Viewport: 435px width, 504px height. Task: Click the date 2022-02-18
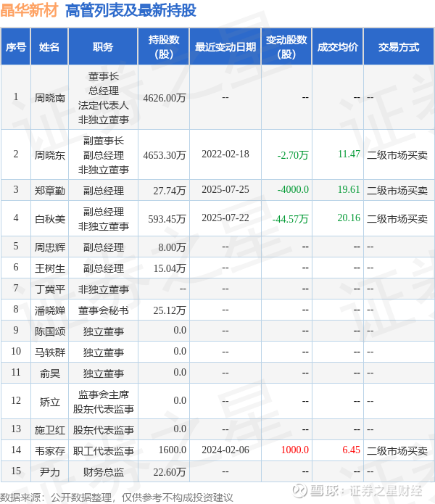click(225, 154)
